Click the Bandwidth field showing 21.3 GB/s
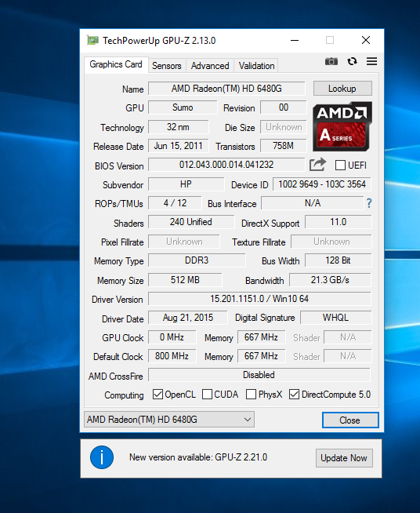The image size is (420, 513). (331, 280)
